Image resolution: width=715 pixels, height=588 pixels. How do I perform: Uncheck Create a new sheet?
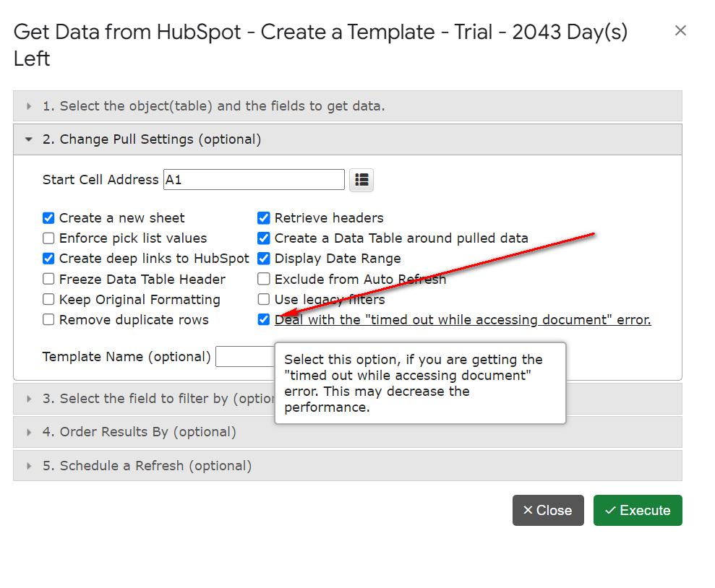pyautogui.click(x=48, y=217)
